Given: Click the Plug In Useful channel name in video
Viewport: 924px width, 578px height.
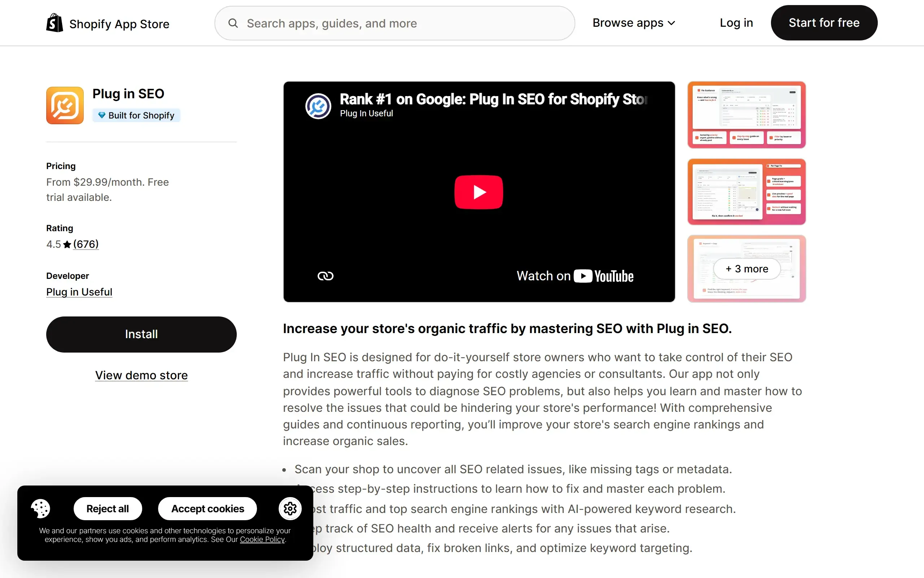Looking at the screenshot, I should (x=366, y=113).
